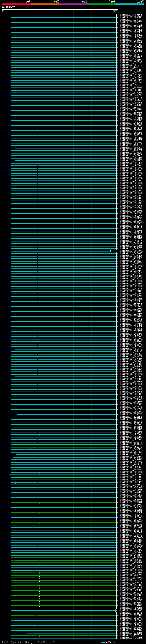Click hit label UniRef100_B5FZS9
Viewport: 146px width, 644px height.
point(131,203)
